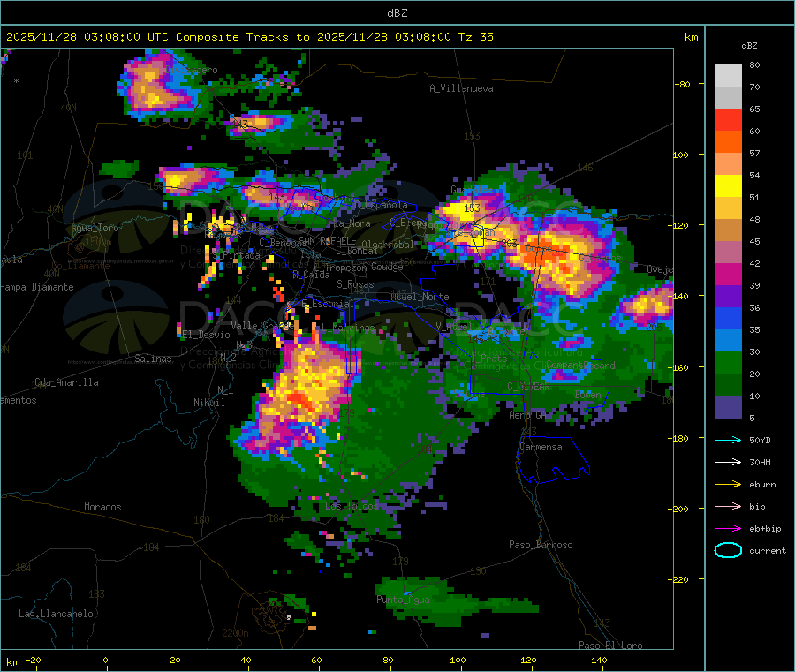Click the 'Cda_Amarilla' place label
The width and height of the screenshot is (795, 672).
pos(66,382)
